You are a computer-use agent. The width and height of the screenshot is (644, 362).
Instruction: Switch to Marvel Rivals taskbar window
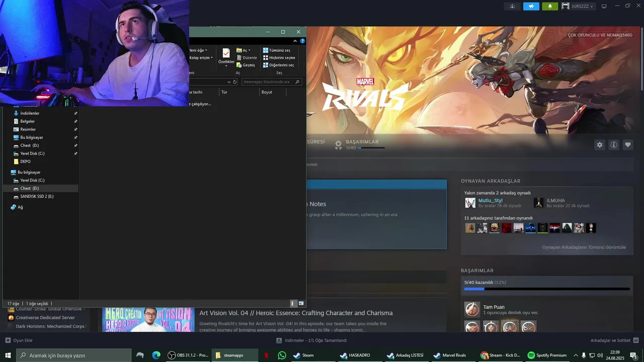pyautogui.click(x=451, y=355)
